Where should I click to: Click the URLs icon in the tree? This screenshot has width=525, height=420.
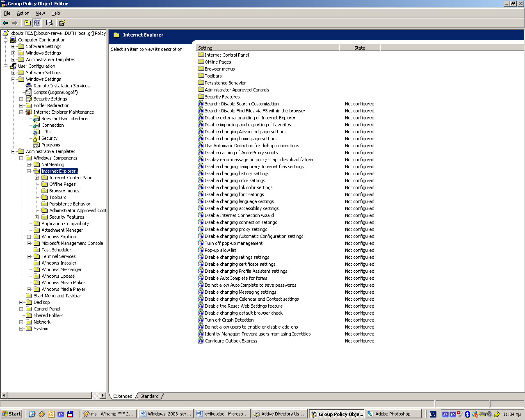(x=37, y=132)
